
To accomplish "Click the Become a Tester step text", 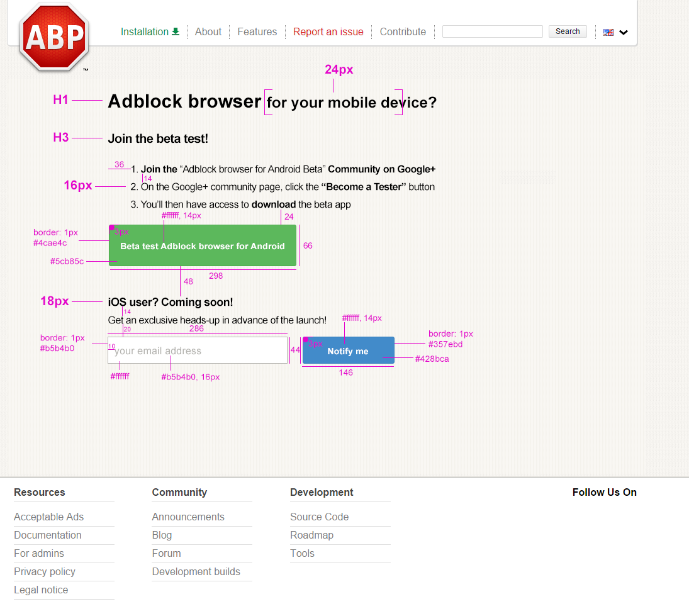I will pos(283,187).
